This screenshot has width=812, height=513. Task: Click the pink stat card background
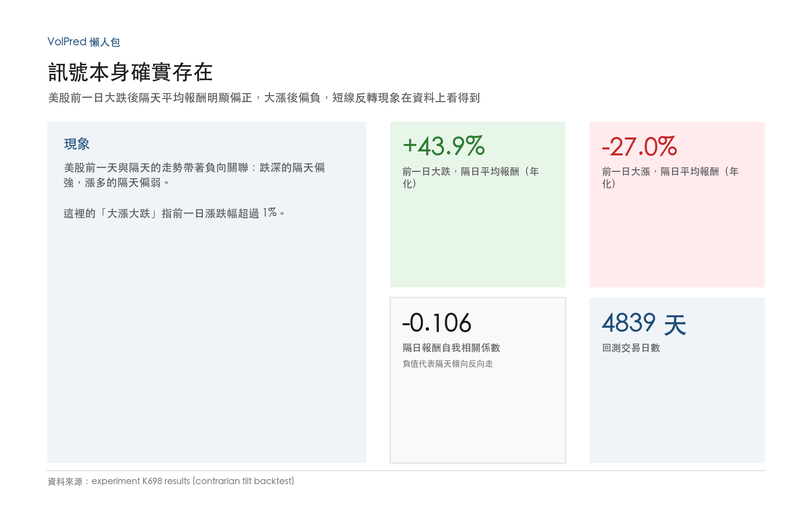pyautogui.click(x=677, y=239)
